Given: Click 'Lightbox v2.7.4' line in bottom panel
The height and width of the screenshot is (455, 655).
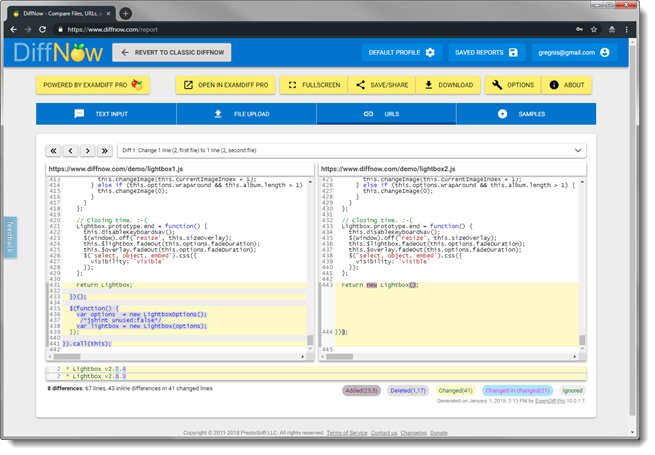Looking at the screenshot, I should coord(315,369).
